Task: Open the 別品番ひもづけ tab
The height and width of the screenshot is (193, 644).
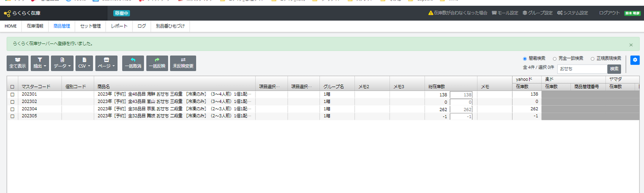Action: tap(170, 26)
